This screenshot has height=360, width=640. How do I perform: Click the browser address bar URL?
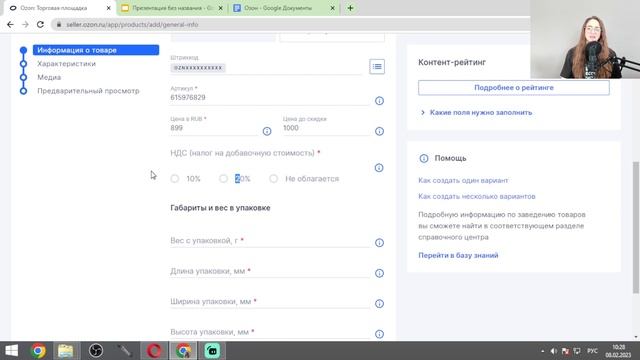coord(132,24)
